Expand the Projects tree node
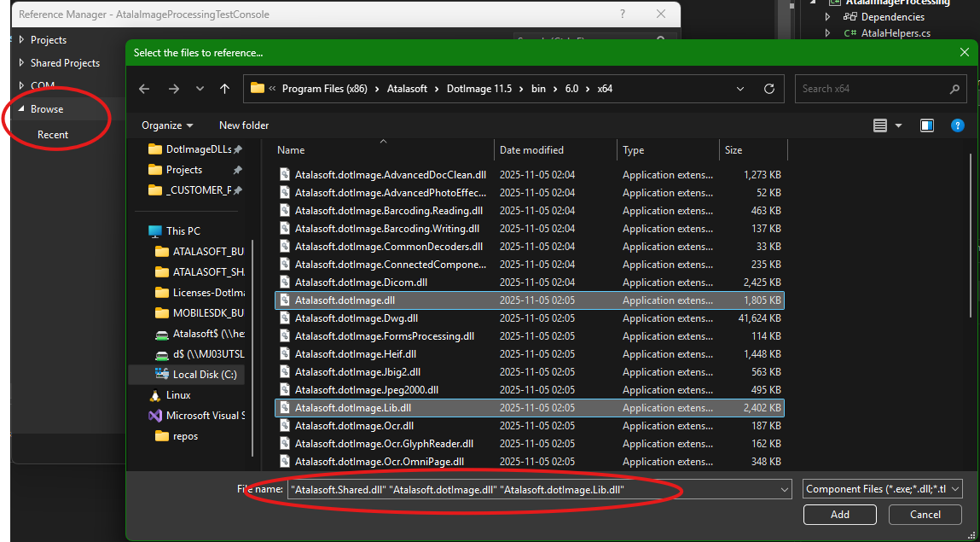Viewport: 980px width, 542px height. [x=21, y=40]
